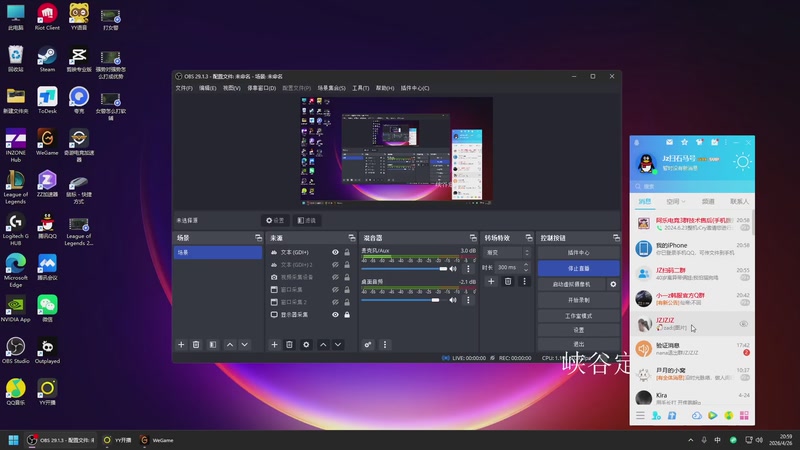The height and width of the screenshot is (450, 800).
Task: Open advanced audio properties gears icon
Action: coord(368,345)
